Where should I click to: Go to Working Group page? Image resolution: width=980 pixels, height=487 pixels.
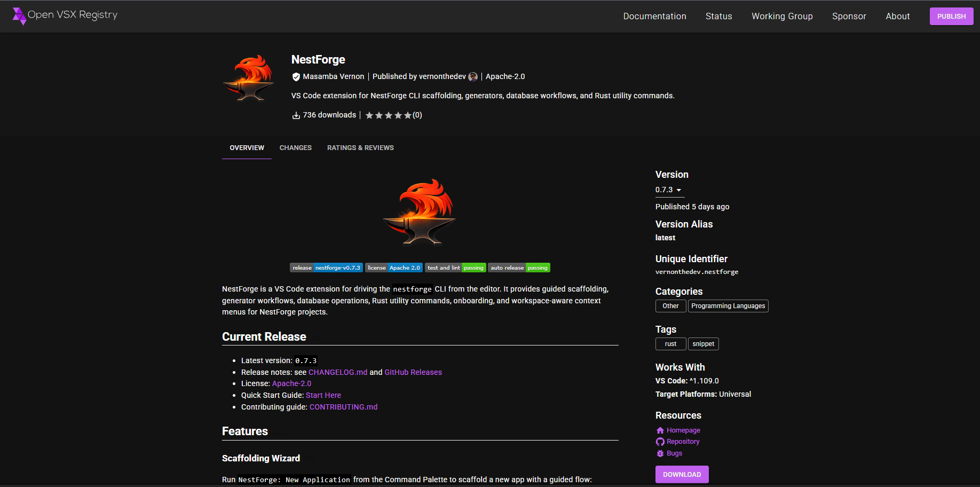[782, 17]
